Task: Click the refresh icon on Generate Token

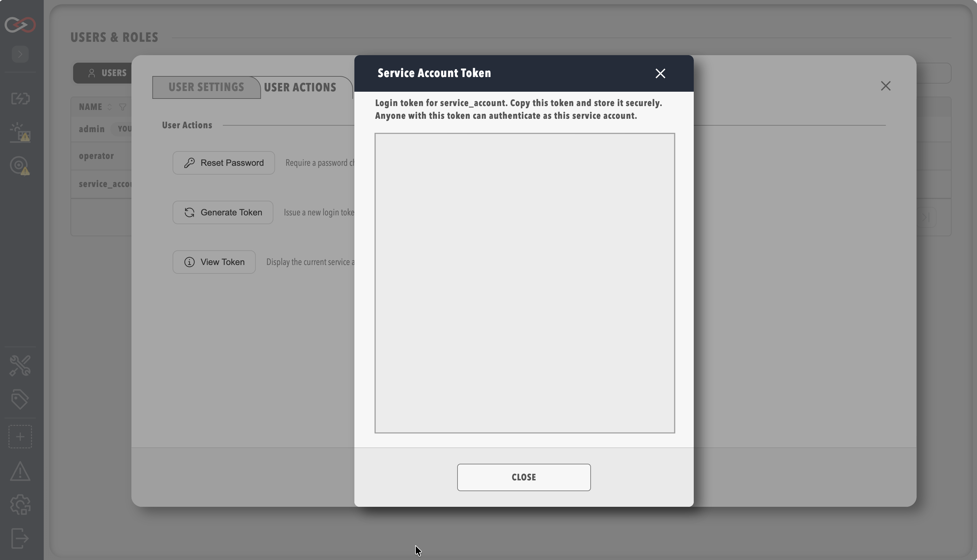Action: point(189,212)
